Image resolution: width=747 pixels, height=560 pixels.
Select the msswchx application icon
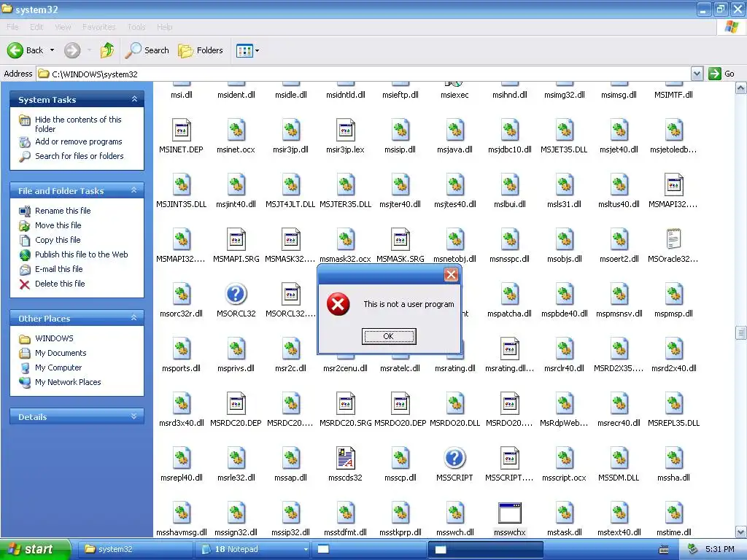(510, 513)
